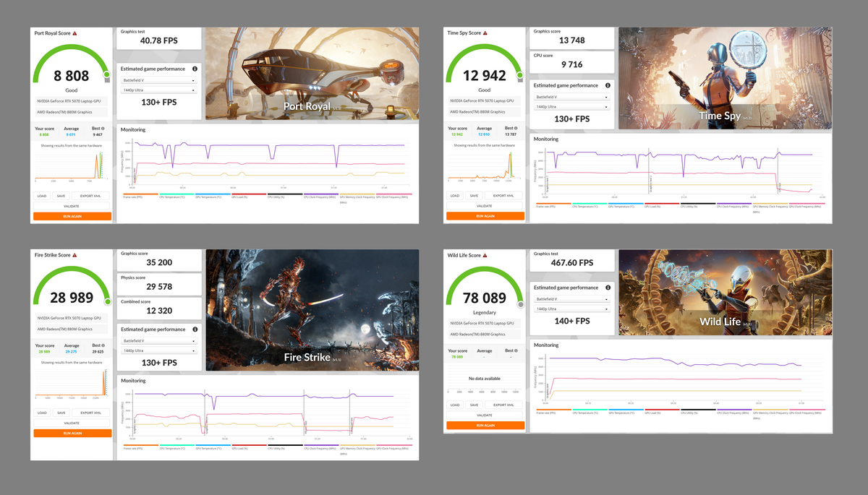
Task: Toggle the CPU Clock Frequency legend in Port Royal monitoring
Action: (321, 194)
